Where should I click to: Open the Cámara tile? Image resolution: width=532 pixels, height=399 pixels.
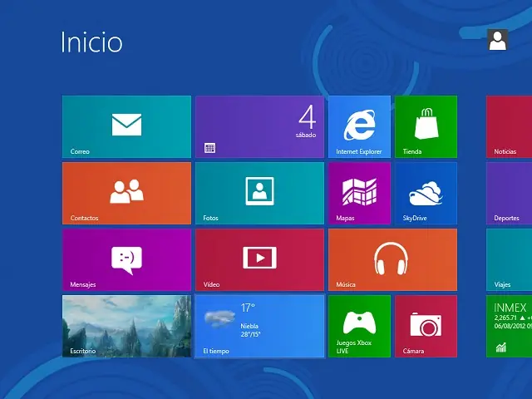426,326
